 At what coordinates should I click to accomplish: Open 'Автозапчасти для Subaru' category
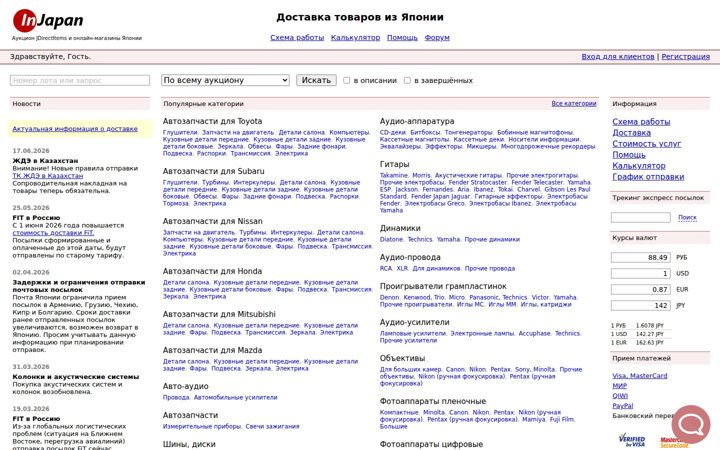tap(214, 171)
